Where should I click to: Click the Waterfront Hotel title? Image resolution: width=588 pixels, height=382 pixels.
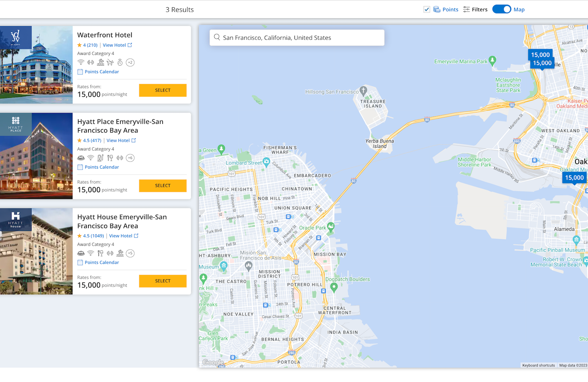[105, 35]
